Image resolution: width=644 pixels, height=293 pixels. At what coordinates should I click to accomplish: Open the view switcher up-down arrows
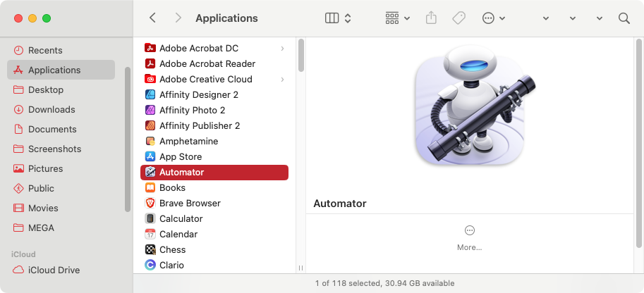(348, 18)
